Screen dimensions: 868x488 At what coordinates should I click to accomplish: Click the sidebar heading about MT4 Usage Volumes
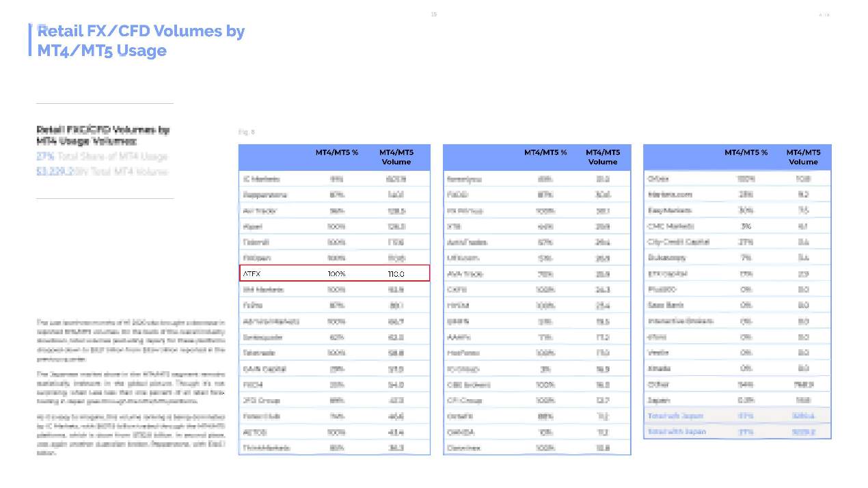coord(103,135)
